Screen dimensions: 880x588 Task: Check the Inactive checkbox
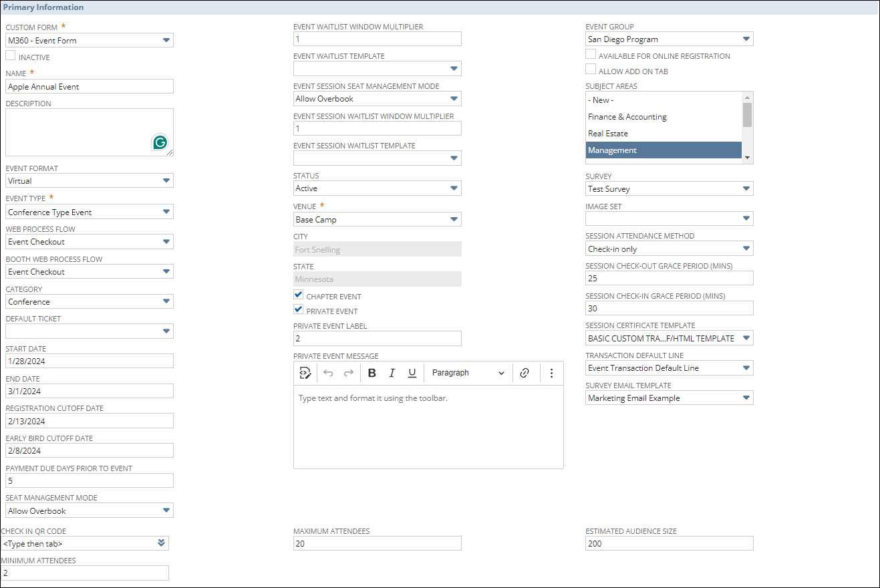coord(11,56)
